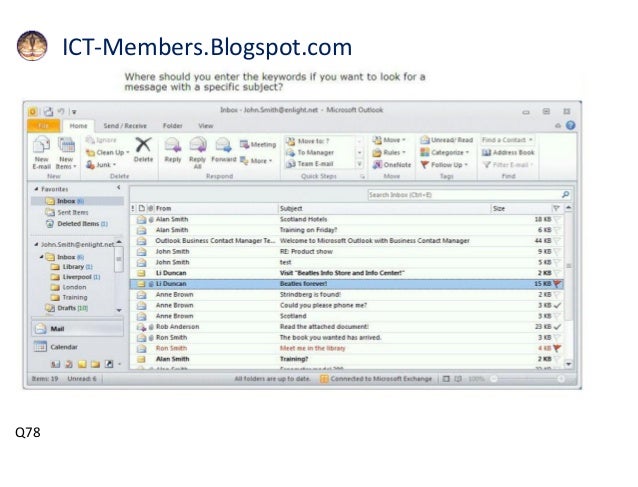The height and width of the screenshot is (487, 638).
Task: Open the 'Scotland Hotels' message
Action: 347,219
